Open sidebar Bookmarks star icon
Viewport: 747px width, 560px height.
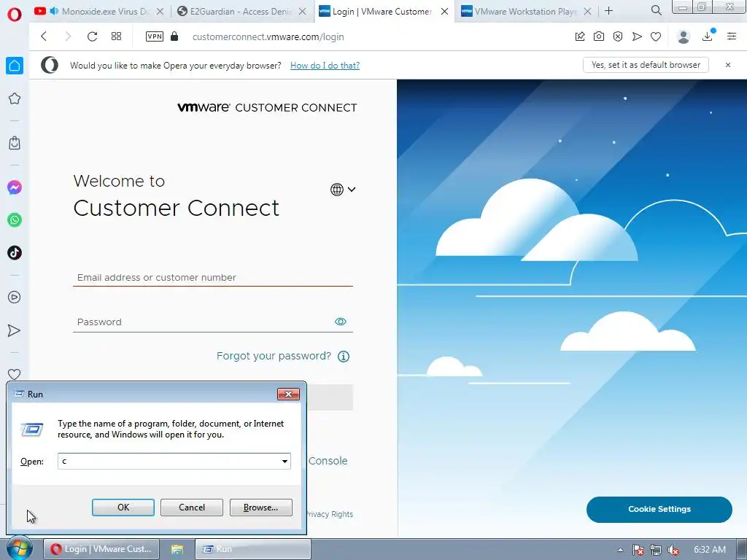(15, 98)
